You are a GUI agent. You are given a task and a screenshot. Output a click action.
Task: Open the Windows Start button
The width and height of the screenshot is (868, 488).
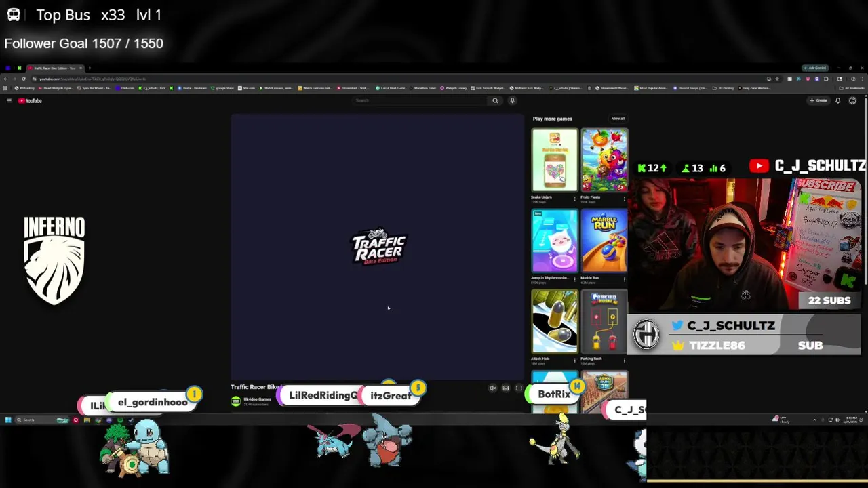[x=8, y=420]
